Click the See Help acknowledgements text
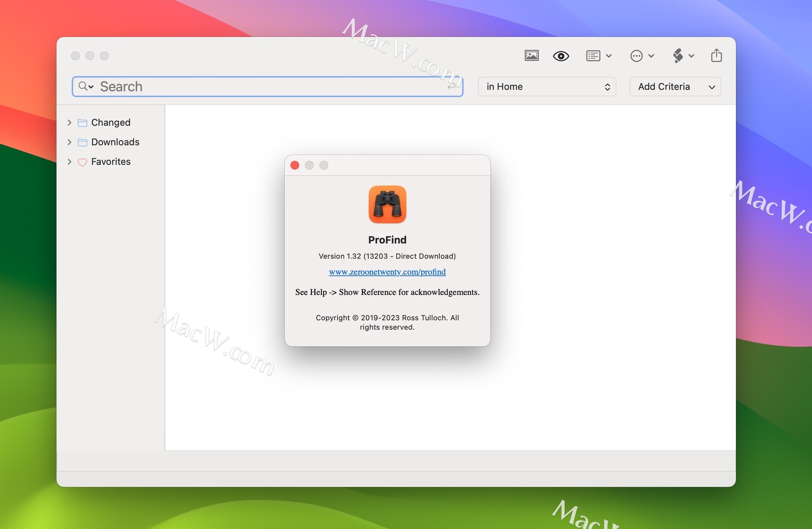 point(387,292)
